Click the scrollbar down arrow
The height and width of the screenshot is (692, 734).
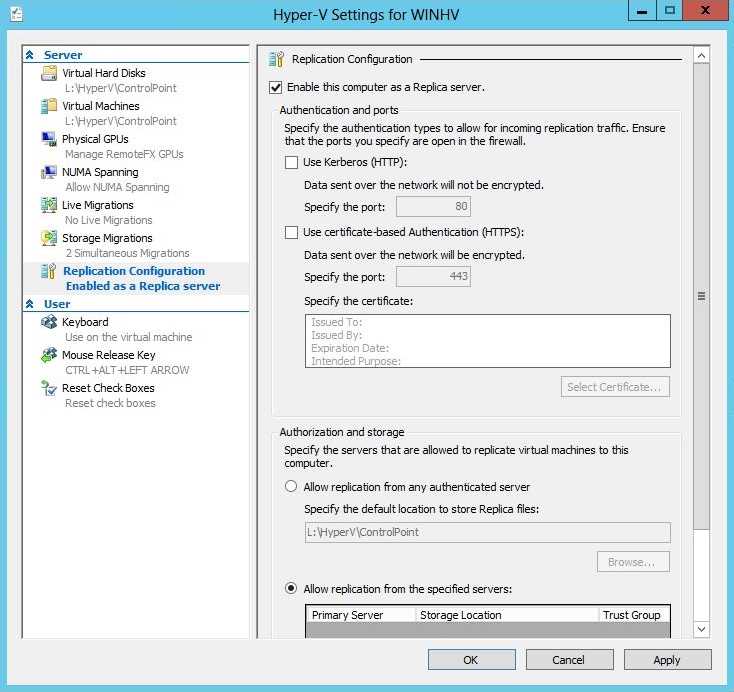pyautogui.click(x=701, y=629)
